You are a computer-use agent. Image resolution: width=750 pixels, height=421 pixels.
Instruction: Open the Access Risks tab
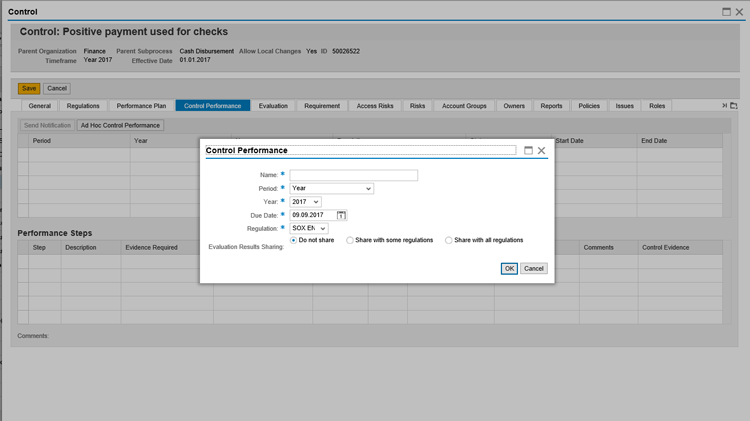point(375,106)
